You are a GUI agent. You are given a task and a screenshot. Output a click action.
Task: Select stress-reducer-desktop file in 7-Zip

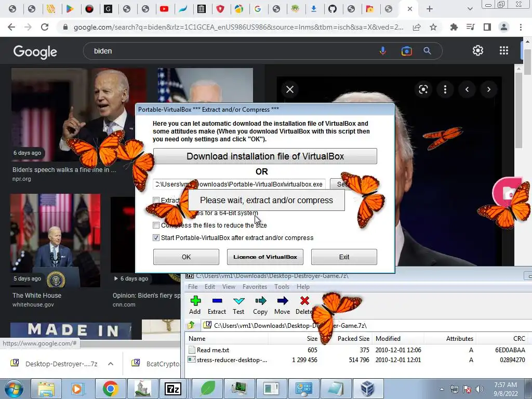(x=232, y=360)
